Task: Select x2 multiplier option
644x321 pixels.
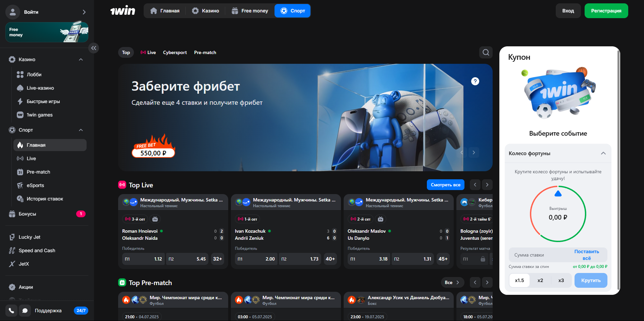Action: [540, 280]
